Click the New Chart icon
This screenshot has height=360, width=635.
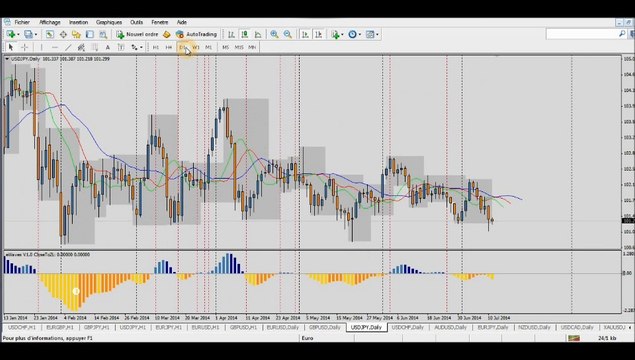tap(10, 34)
